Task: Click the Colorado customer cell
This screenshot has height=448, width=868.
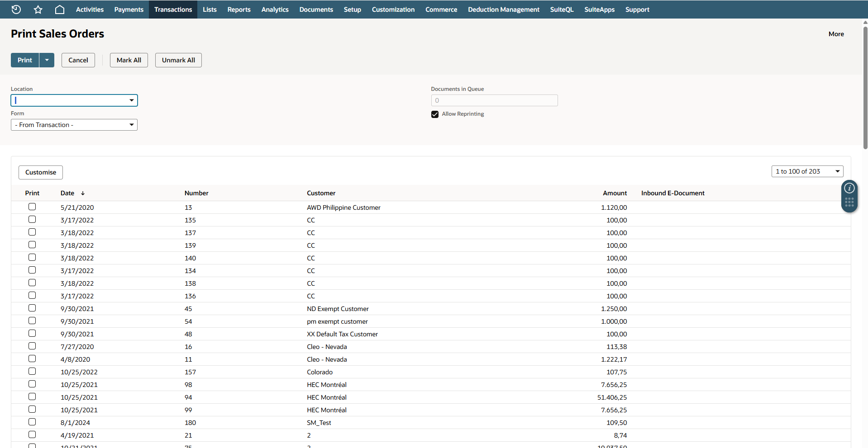Action: (x=320, y=372)
